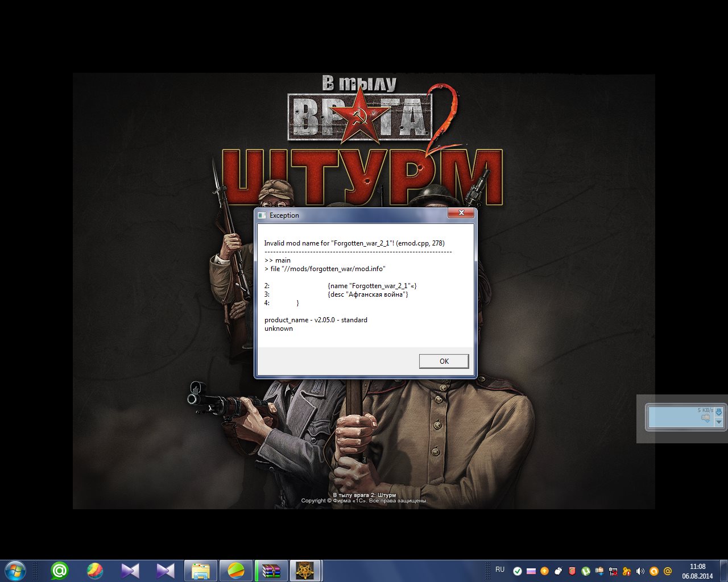
Task: Switch to the game's star emblem taskbar button
Action: coord(306,570)
